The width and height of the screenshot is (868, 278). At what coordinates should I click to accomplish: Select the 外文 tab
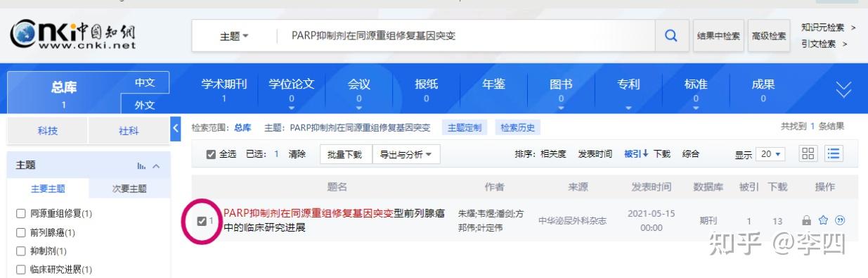tap(145, 104)
